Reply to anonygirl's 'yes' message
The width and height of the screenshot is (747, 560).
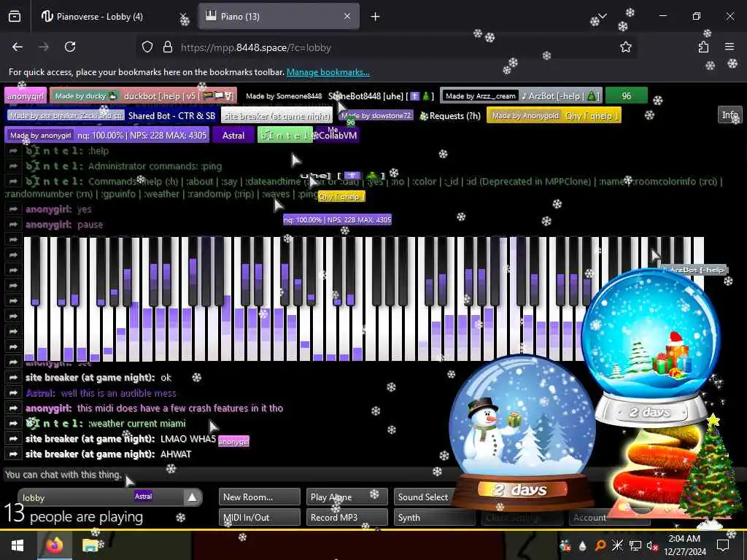pos(13,209)
